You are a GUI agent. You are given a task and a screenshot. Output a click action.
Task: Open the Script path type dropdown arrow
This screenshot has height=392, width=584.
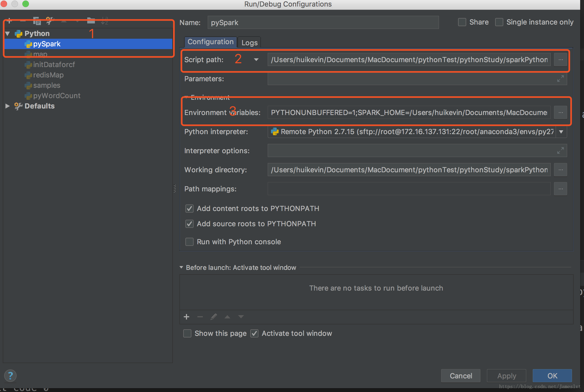tap(256, 60)
